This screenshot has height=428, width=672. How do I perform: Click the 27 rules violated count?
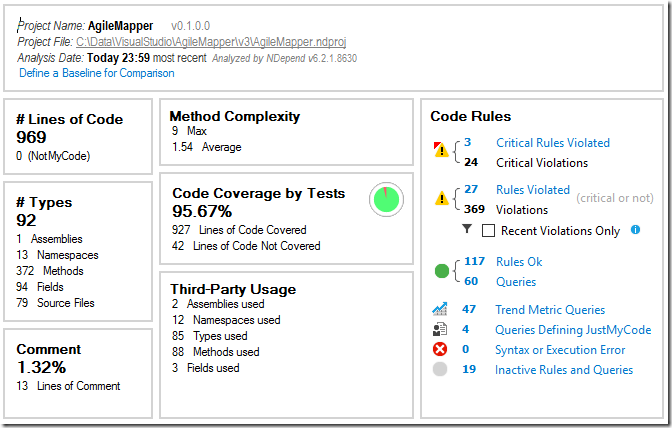(471, 189)
